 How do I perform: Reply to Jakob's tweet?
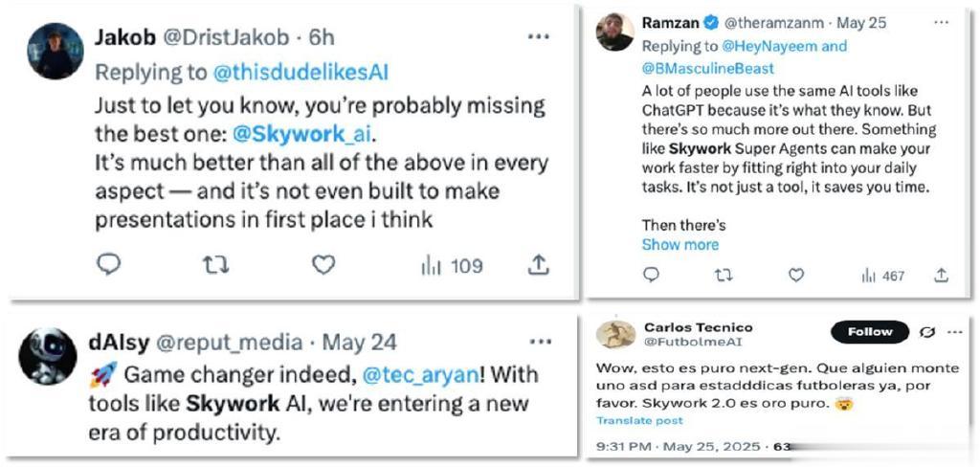pyautogui.click(x=110, y=265)
